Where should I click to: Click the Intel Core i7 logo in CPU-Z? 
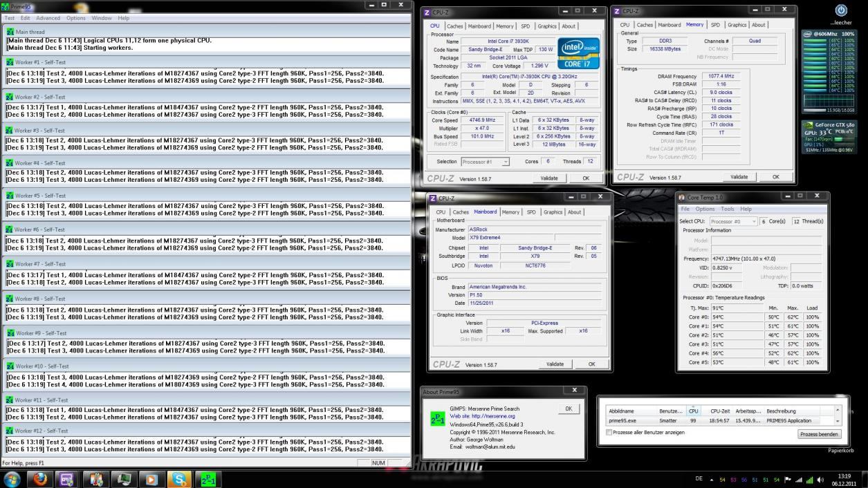[578, 53]
